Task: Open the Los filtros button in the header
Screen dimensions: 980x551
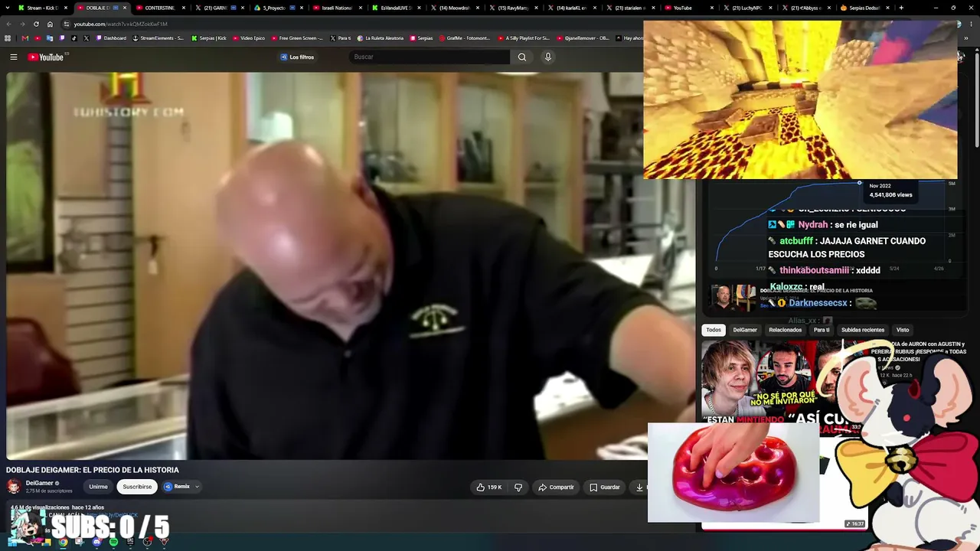Action: point(297,57)
